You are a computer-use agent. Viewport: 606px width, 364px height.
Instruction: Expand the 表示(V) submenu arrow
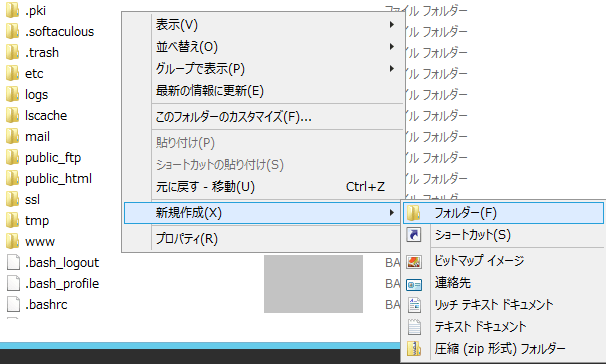(x=392, y=24)
